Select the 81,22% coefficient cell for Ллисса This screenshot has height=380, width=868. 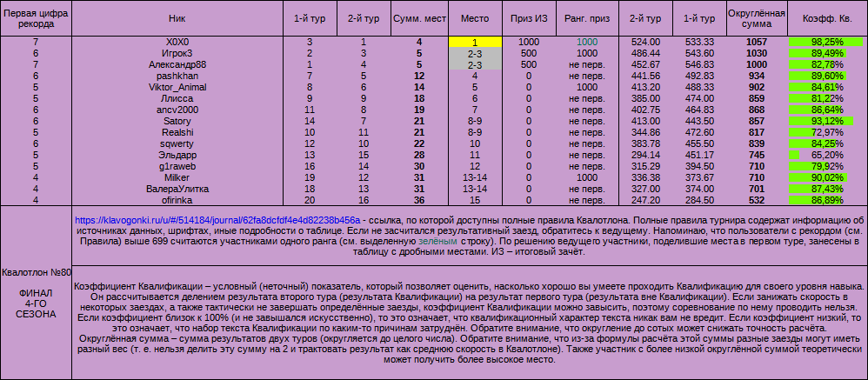[x=827, y=98]
